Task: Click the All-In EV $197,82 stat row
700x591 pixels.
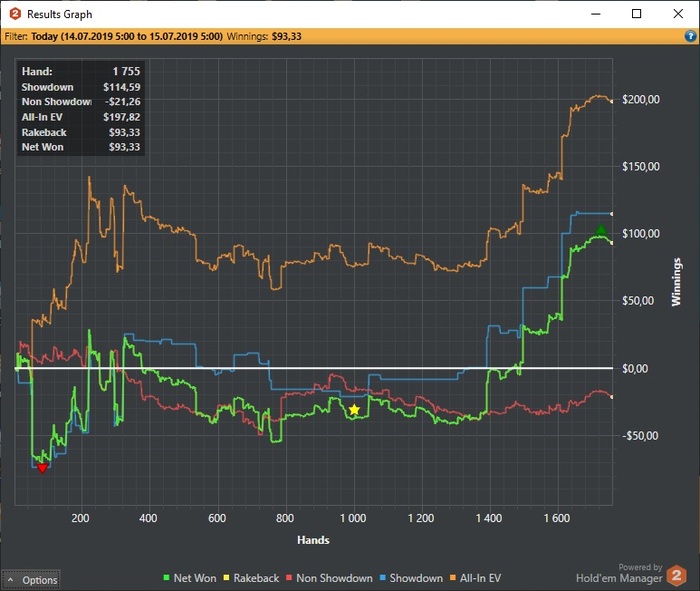Action: click(x=81, y=117)
